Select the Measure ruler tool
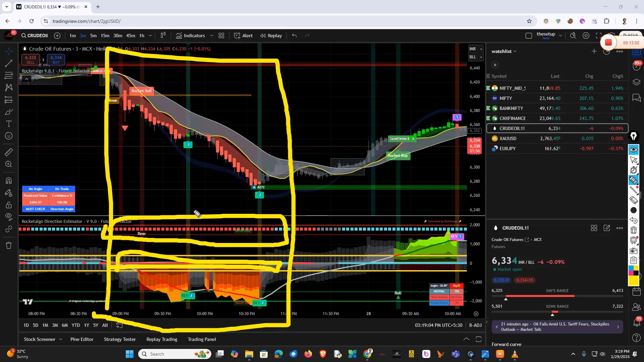 coord(8,153)
